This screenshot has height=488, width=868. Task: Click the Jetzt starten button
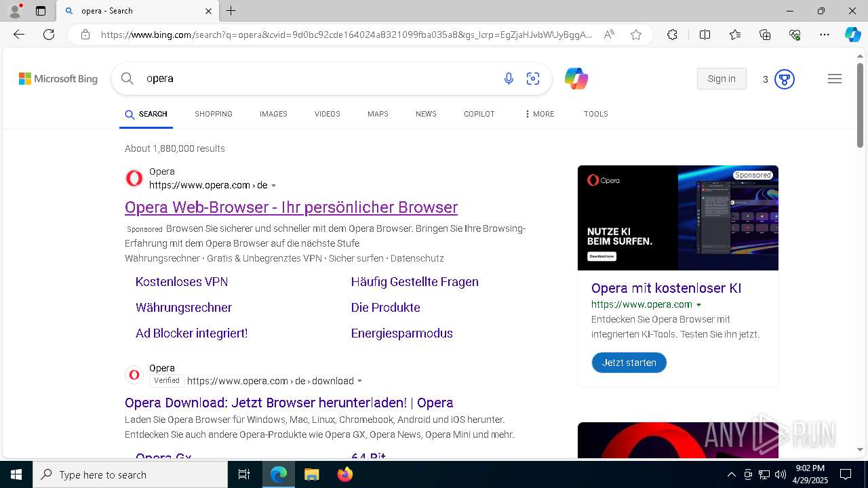coord(629,363)
